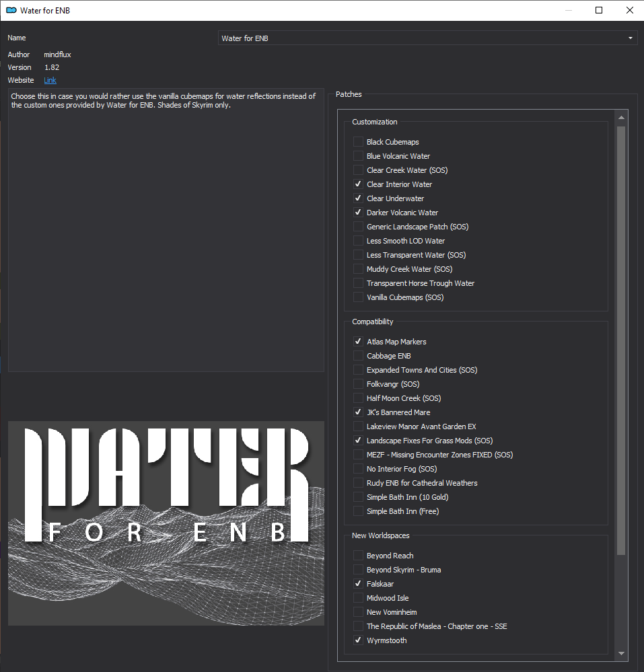
Task: Click the Compatibility group heading
Action: [373, 322]
